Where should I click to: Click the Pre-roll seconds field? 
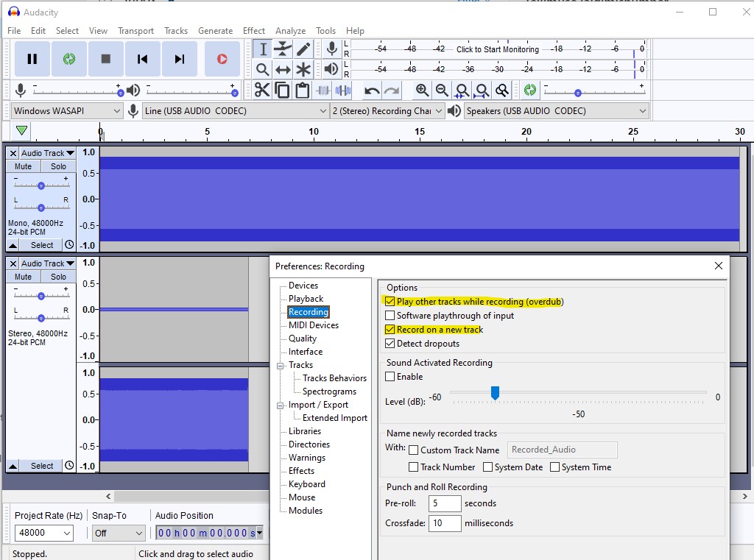[x=444, y=503]
